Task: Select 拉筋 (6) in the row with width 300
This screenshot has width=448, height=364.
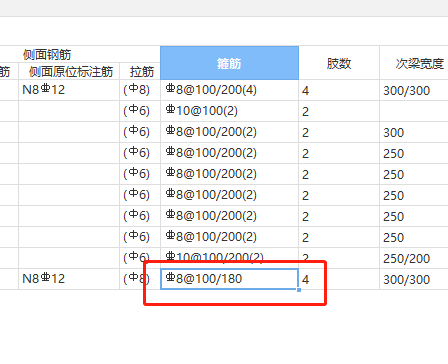Action: [140, 132]
